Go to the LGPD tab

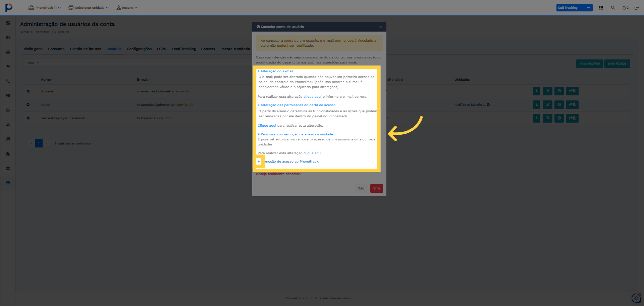(x=162, y=49)
